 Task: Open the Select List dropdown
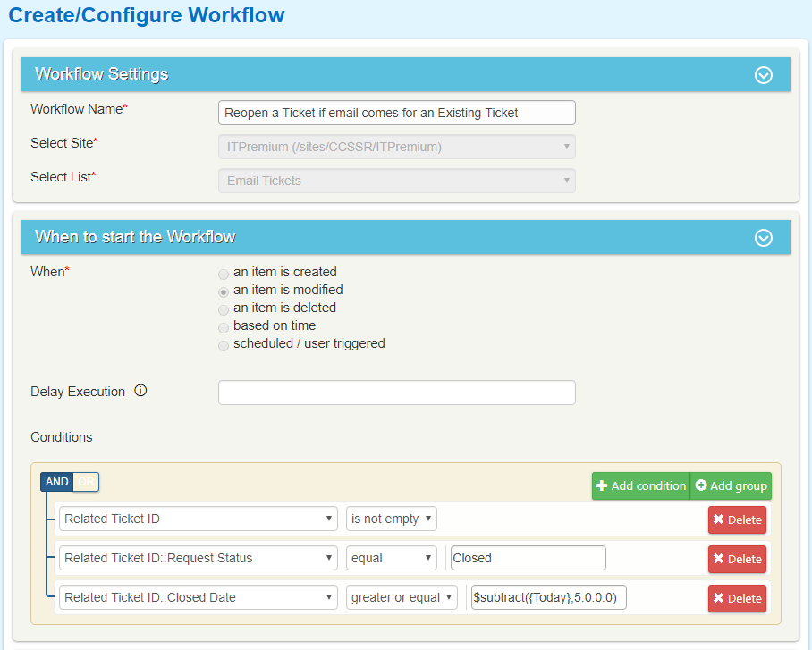396,181
